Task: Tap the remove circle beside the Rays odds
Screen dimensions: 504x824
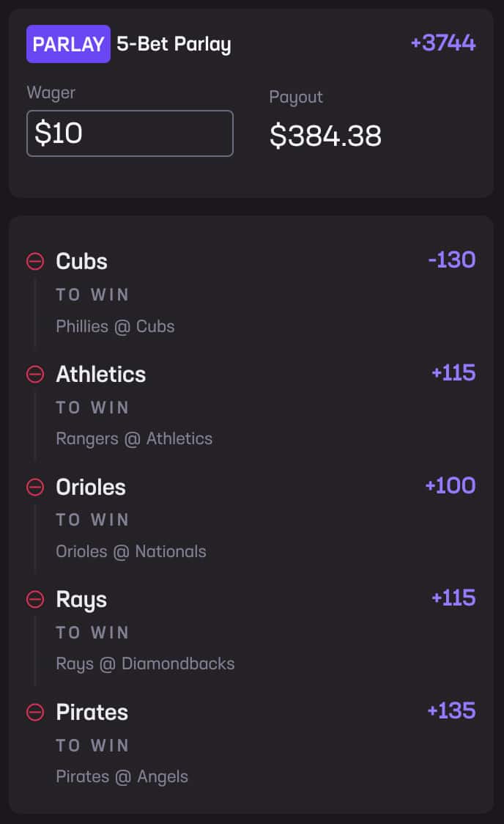Action: tap(35, 600)
